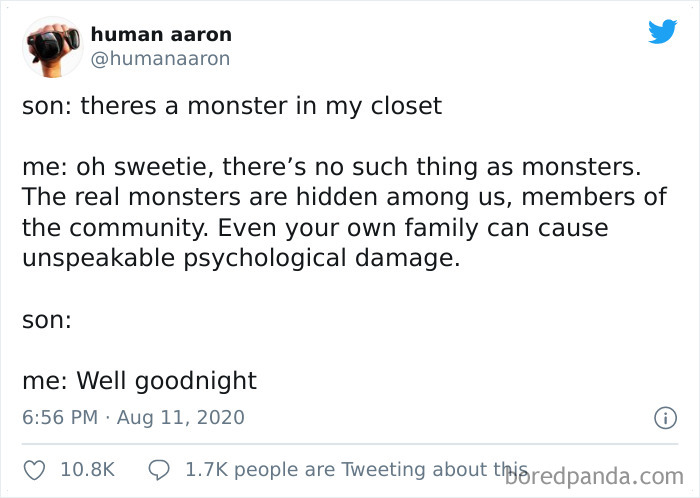Image resolution: width=700 pixels, height=498 pixels.
Task: Click the line "me: Well goodnight"
Action: click(139, 380)
